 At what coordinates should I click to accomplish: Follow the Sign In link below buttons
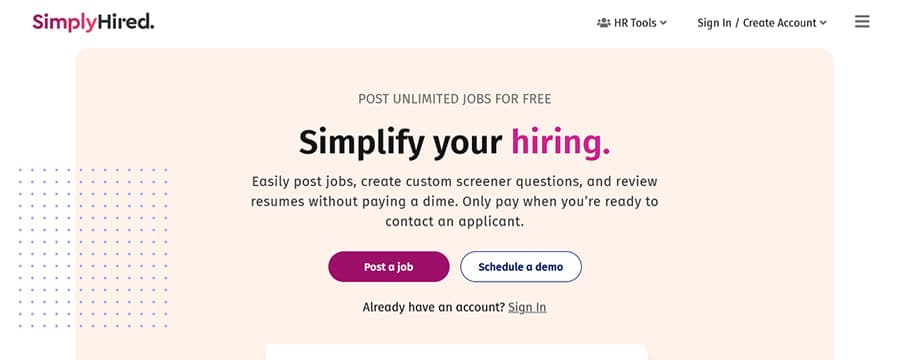pyautogui.click(x=527, y=307)
